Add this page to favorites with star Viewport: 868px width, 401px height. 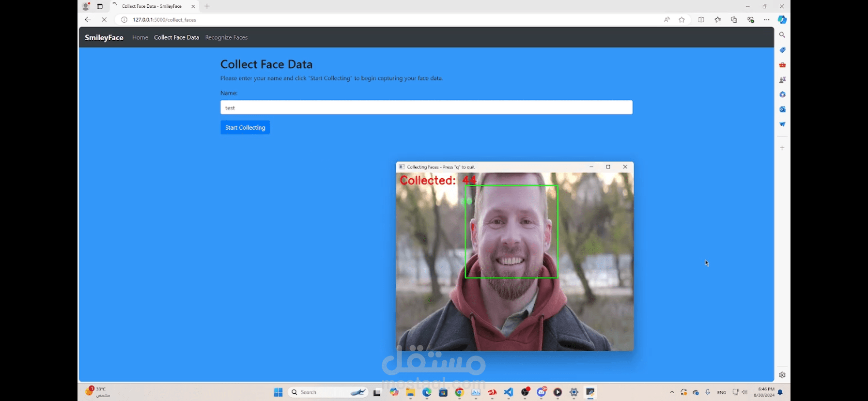pyautogui.click(x=682, y=20)
